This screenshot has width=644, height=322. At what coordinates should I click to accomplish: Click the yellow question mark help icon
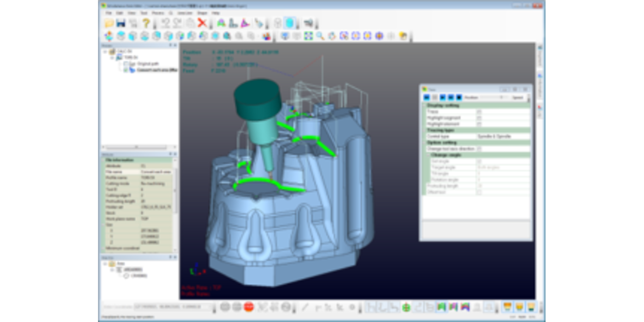(146, 23)
